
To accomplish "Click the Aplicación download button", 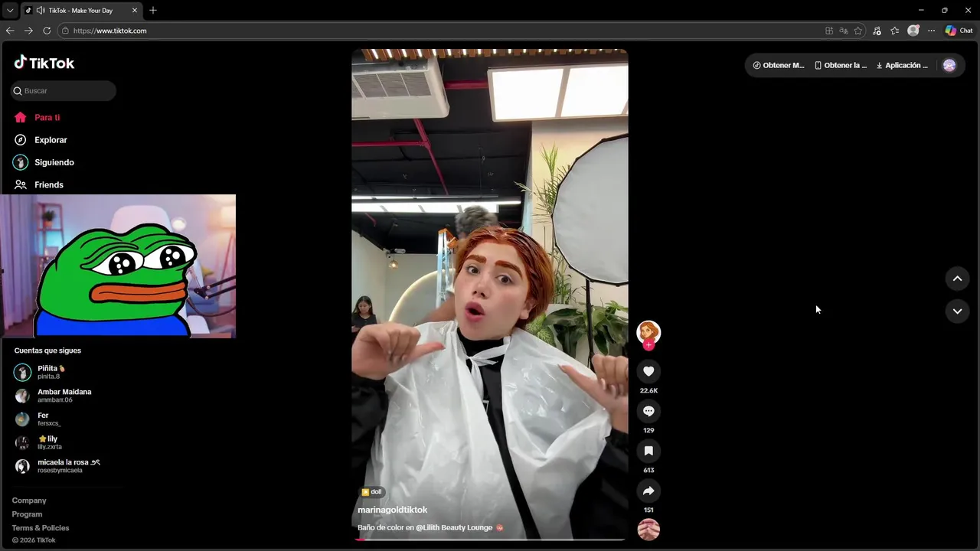I will pyautogui.click(x=902, y=65).
